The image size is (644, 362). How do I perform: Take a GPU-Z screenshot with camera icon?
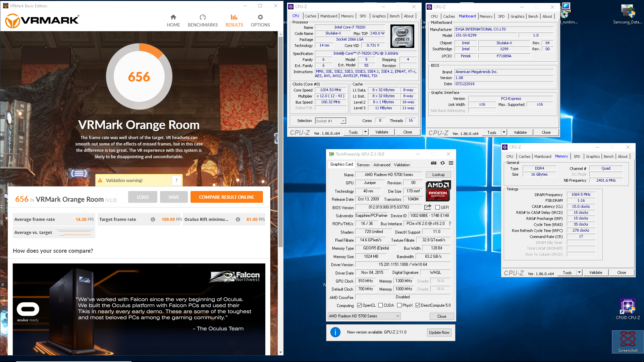click(434, 163)
